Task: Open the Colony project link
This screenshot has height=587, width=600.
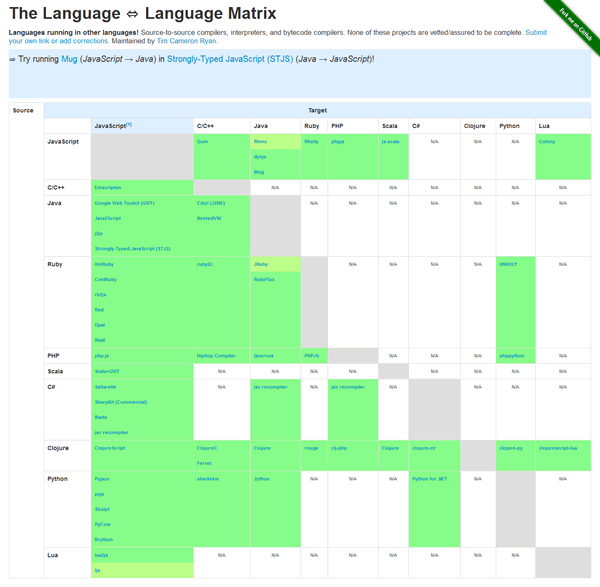Action: [547, 142]
